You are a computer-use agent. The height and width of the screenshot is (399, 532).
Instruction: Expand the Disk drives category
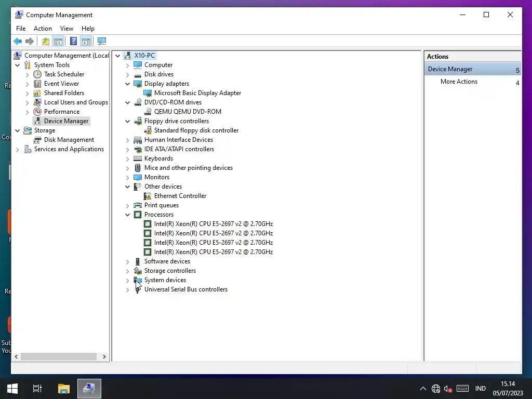click(128, 75)
